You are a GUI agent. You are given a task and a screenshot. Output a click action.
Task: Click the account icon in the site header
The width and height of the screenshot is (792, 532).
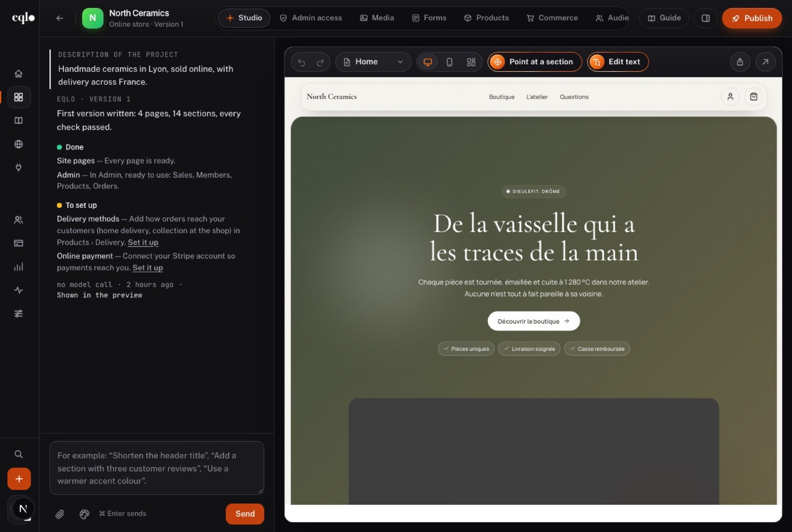pyautogui.click(x=730, y=97)
